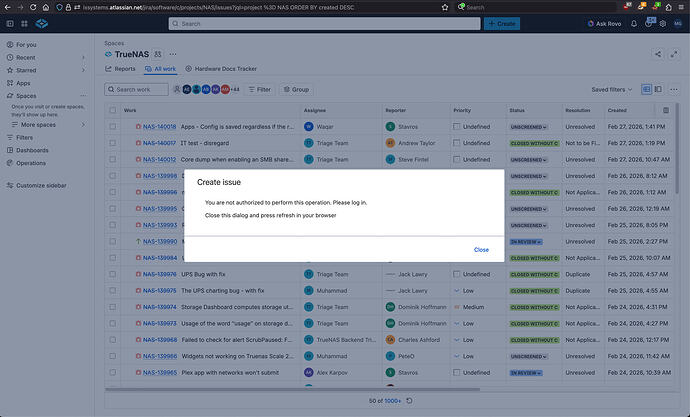Image resolution: width=690 pixels, height=417 pixels.
Task: Expand the More spaces chevron
Action: pyautogui.click(x=83, y=125)
